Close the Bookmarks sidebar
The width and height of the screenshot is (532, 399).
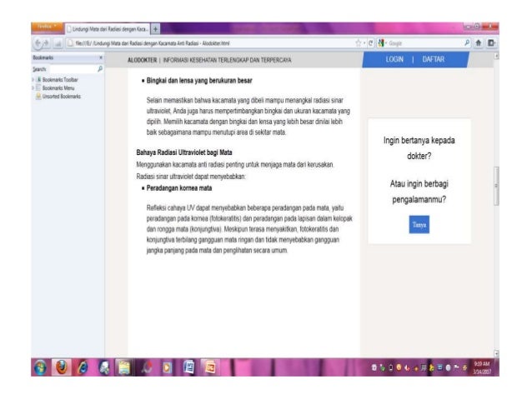point(101,57)
